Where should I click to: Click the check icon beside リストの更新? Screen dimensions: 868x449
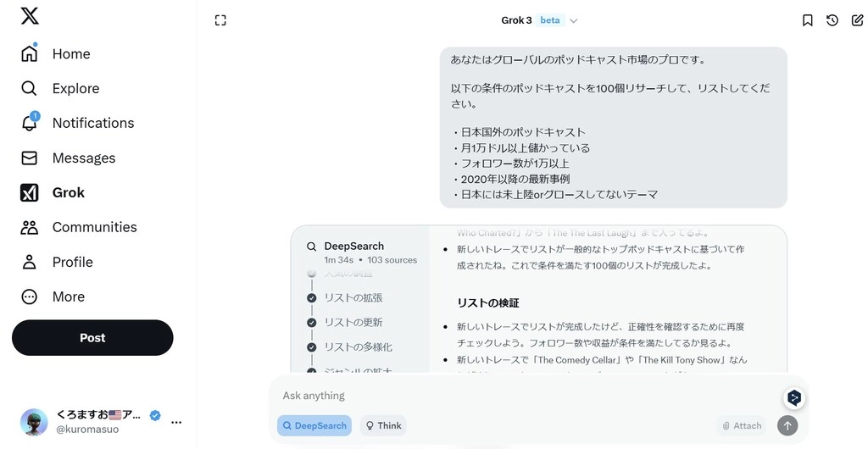(312, 323)
